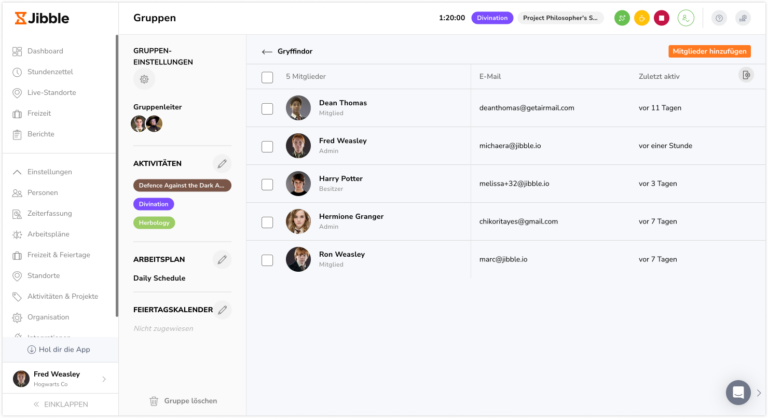Click email deanthomas@getairmail.com
768x418 pixels.
tap(527, 108)
